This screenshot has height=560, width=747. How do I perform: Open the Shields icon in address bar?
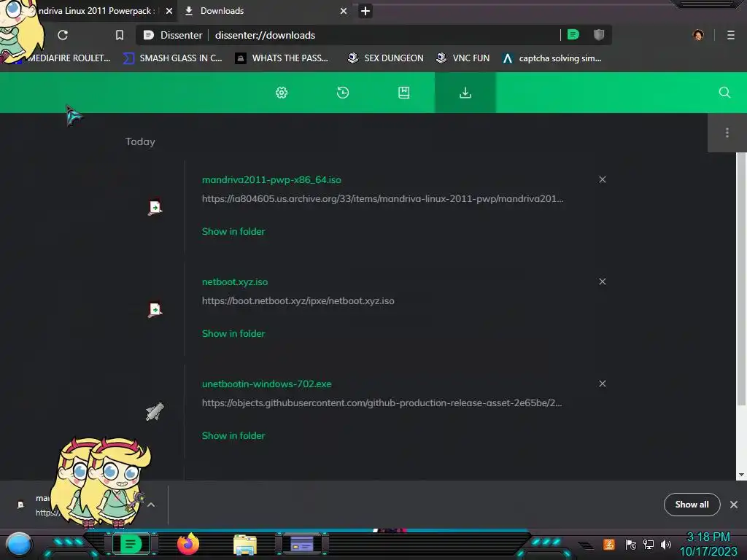[599, 35]
